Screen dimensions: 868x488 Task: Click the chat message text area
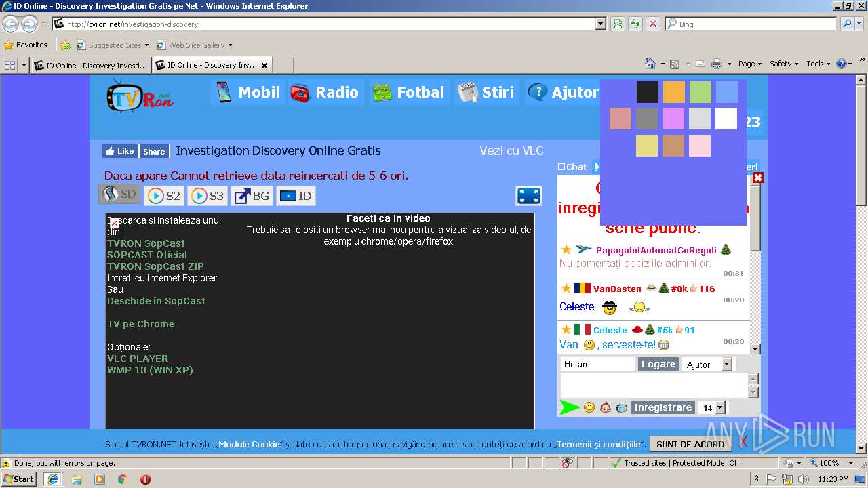point(654,385)
